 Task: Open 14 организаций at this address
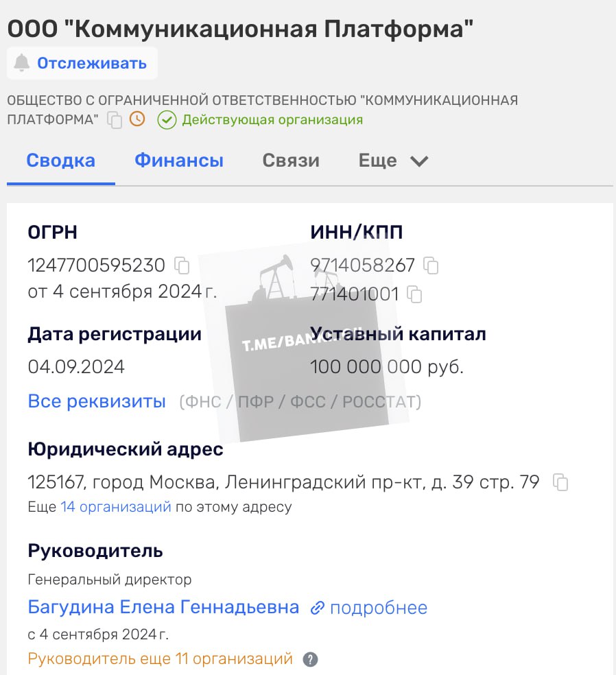click(x=116, y=507)
